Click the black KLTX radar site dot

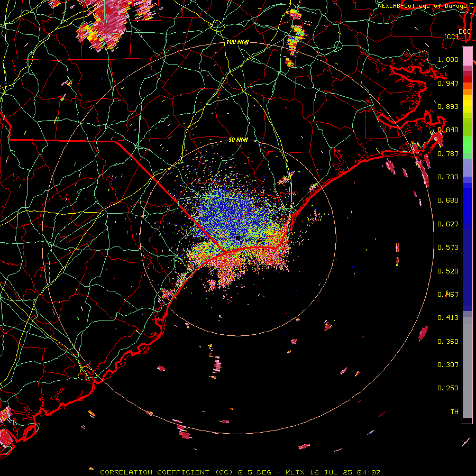point(238,239)
